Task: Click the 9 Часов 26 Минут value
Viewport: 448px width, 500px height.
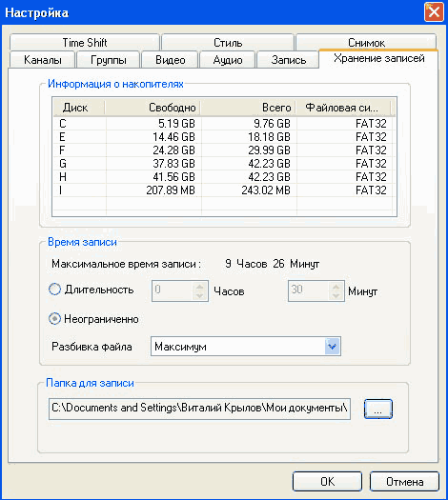Action: (272, 264)
